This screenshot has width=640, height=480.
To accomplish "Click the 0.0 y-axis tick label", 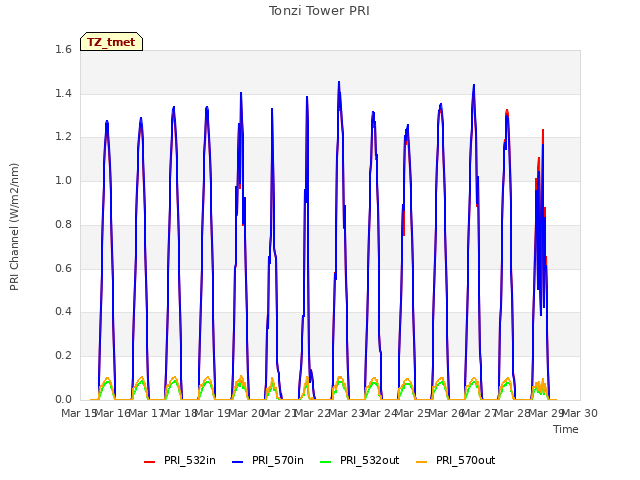I will (x=63, y=399).
